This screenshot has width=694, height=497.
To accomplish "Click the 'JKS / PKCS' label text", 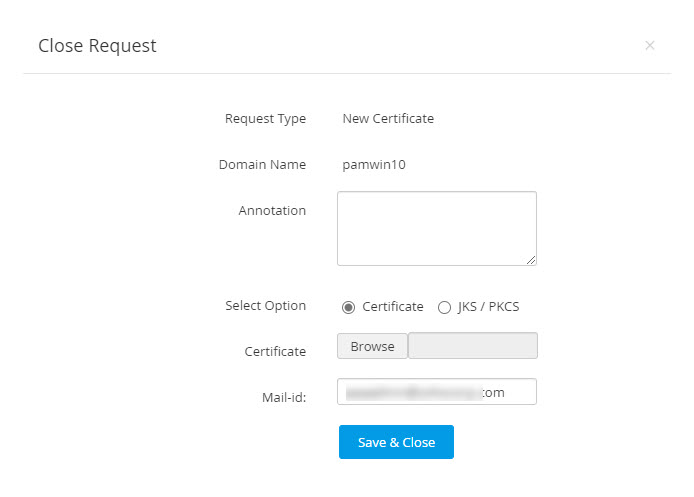I will click(x=488, y=307).
